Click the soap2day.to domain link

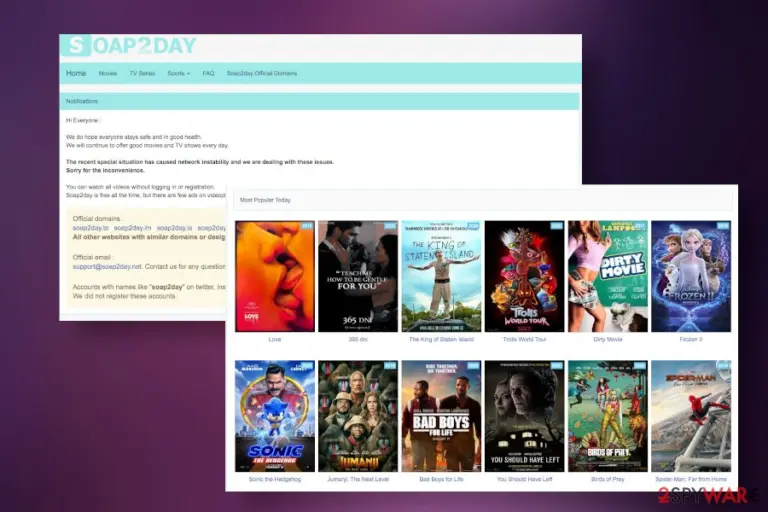91,228
